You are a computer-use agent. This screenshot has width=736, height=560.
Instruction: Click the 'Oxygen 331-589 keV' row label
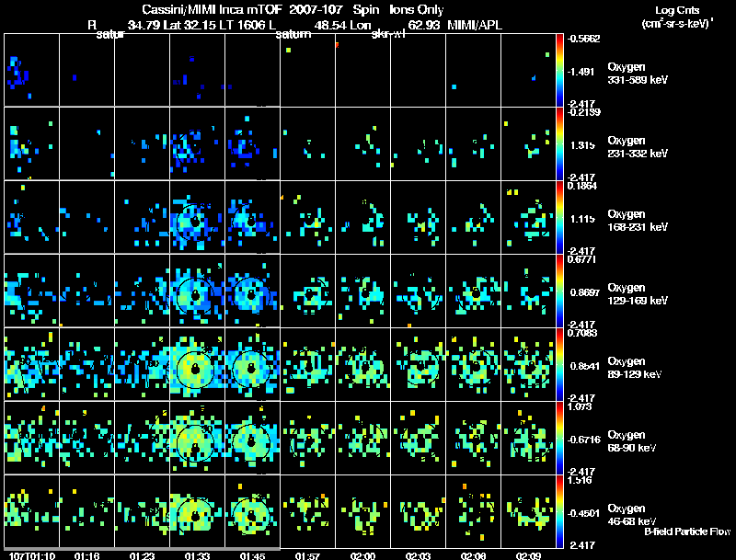pyautogui.click(x=638, y=74)
